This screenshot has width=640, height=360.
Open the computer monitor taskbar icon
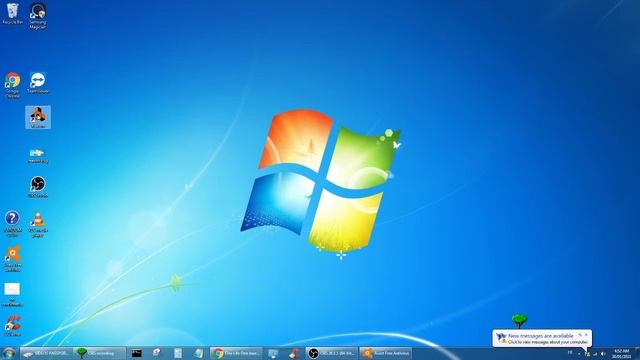coord(273,353)
